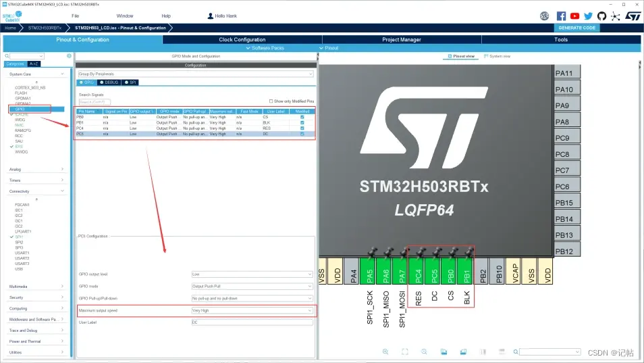This screenshot has width=644, height=363.
Task: Toggle Modified checkbox for PC4 row
Action: tap(302, 128)
